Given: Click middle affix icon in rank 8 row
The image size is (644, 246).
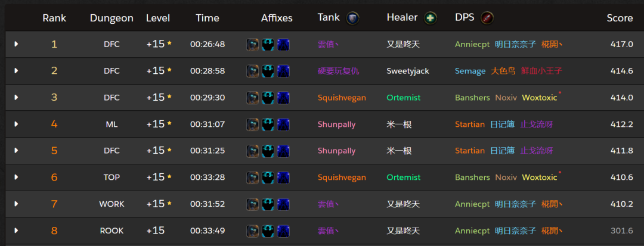Looking at the screenshot, I should 268,231.
